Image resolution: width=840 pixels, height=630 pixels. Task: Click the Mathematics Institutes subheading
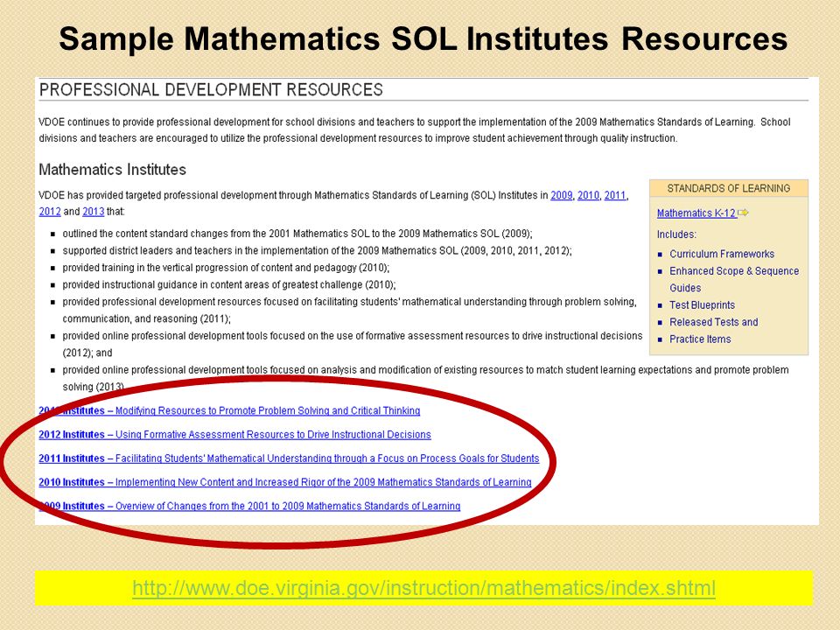tap(113, 170)
